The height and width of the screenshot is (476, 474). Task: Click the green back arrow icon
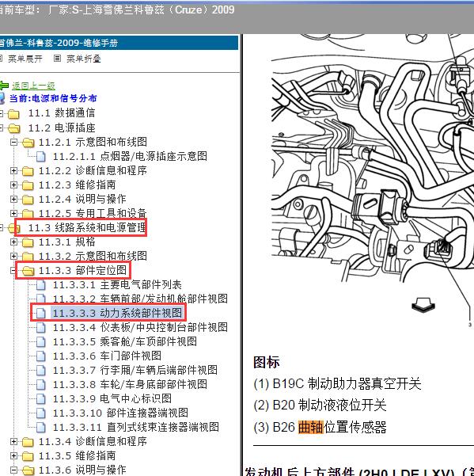tap(4, 86)
